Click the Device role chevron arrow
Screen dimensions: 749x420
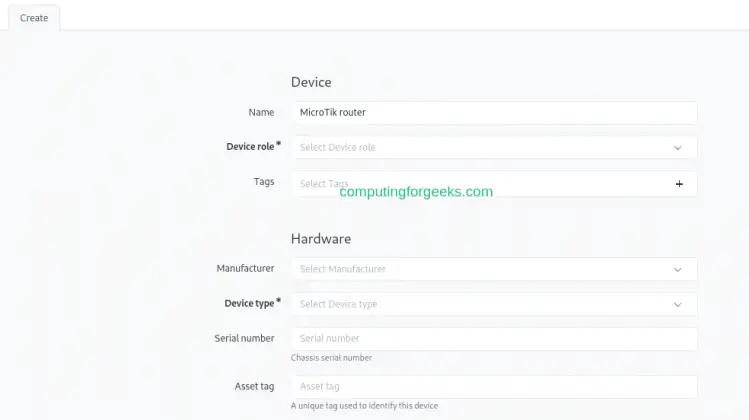pos(677,148)
